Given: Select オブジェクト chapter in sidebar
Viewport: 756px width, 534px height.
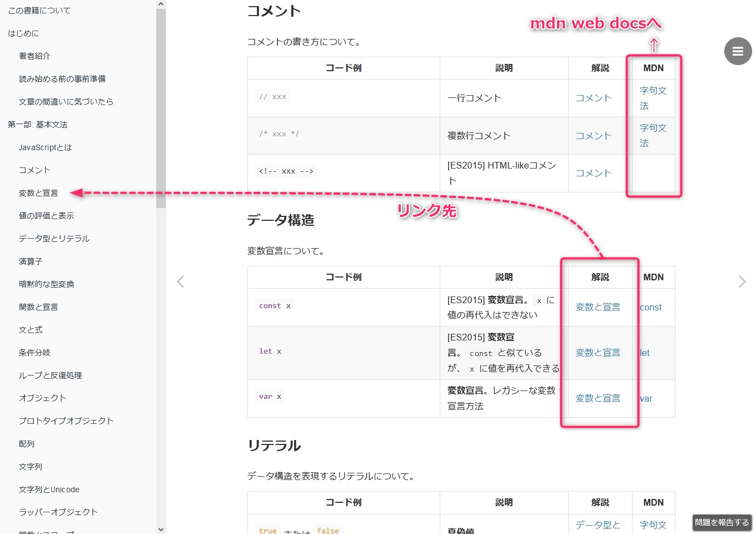Looking at the screenshot, I should point(42,398).
